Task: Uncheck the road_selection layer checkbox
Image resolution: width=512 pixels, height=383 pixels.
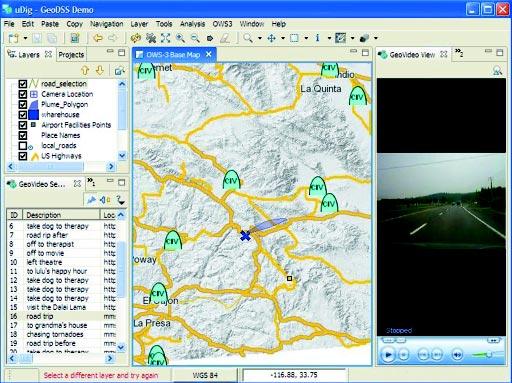Action: [23, 84]
